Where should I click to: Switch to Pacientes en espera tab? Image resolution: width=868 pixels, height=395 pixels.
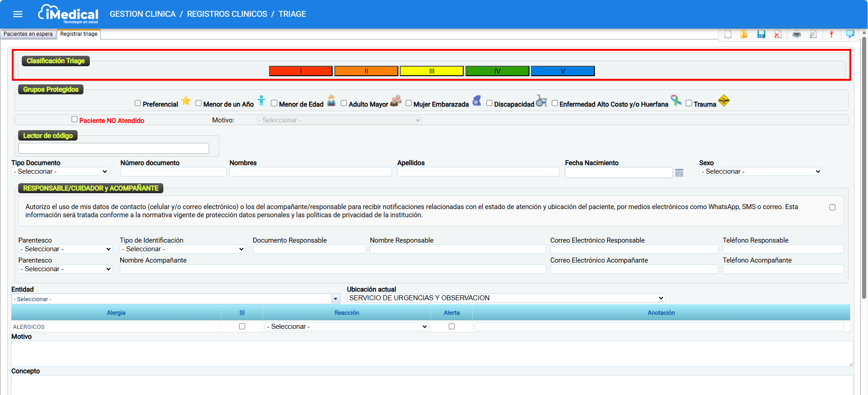click(x=28, y=34)
